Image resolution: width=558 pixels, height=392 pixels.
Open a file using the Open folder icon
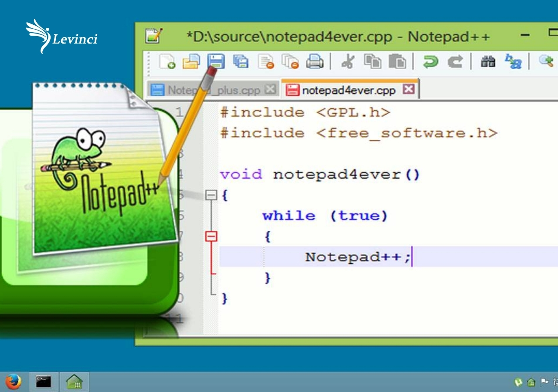[190, 61]
